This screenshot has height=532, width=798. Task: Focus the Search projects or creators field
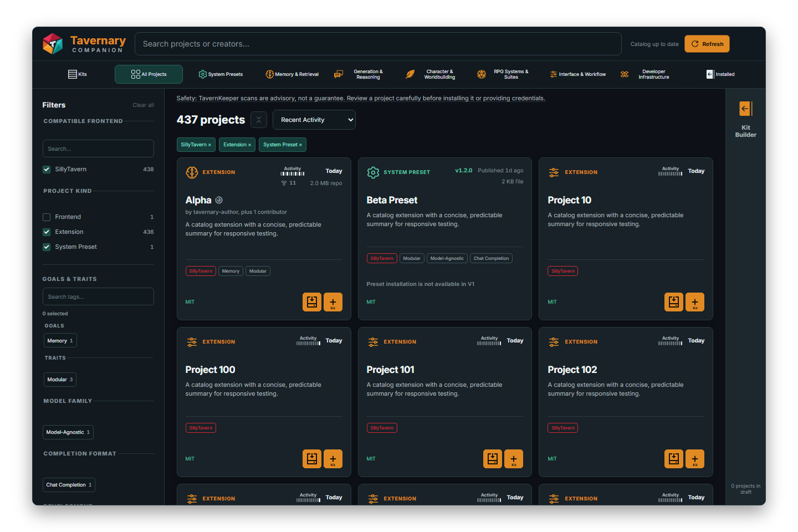pyautogui.click(x=378, y=44)
